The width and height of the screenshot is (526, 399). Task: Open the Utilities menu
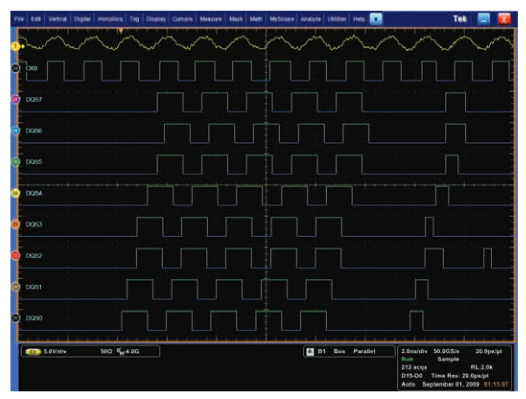pyautogui.click(x=336, y=19)
